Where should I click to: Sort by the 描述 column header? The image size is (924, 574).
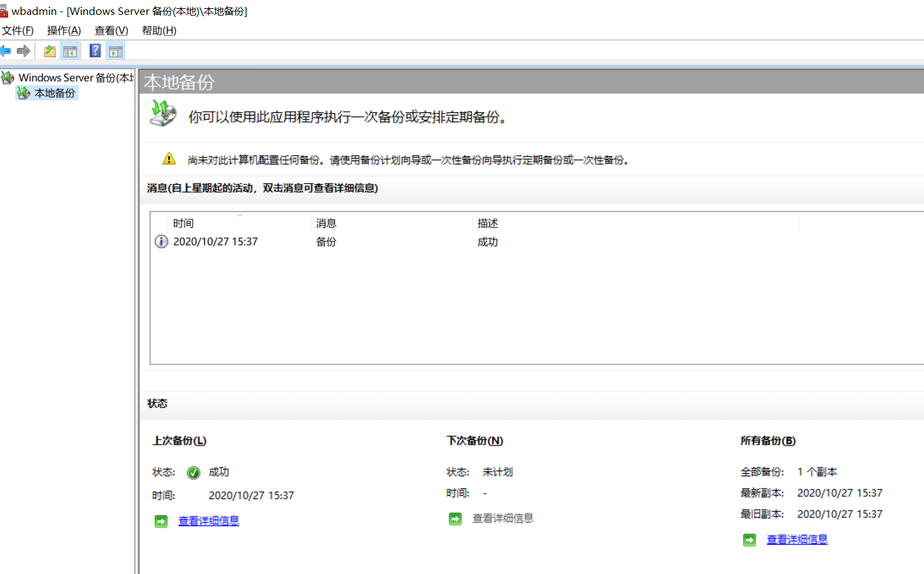[636, 223]
